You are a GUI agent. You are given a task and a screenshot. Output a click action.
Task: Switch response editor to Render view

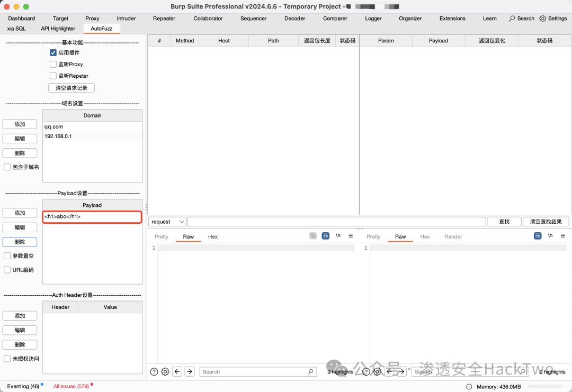pos(453,236)
